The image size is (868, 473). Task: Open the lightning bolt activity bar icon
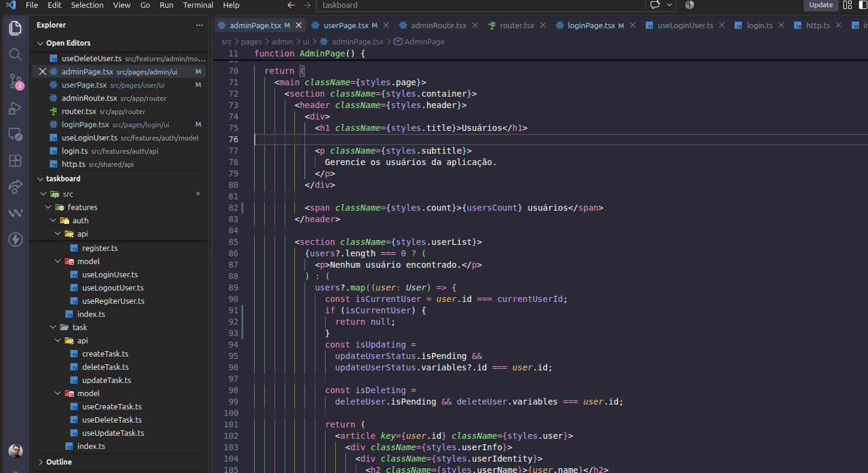[16, 240]
